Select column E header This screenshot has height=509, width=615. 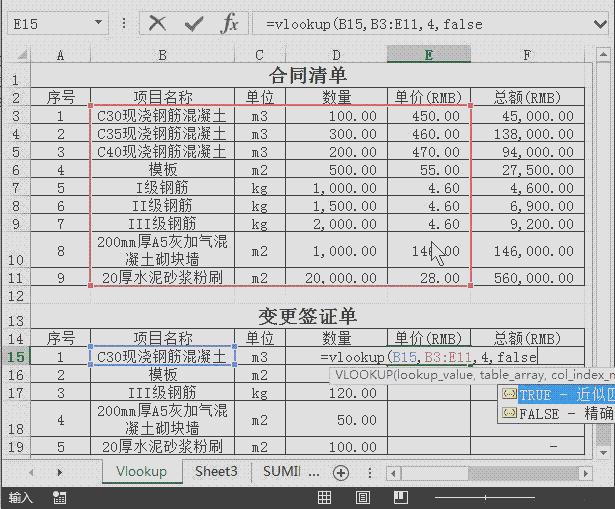point(429,55)
